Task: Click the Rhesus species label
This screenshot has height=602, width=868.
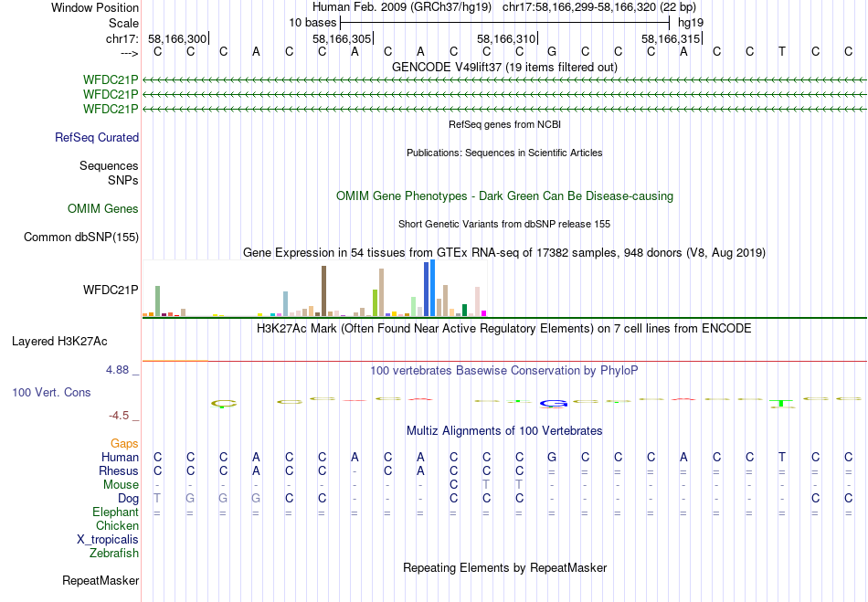Action: click(x=119, y=470)
